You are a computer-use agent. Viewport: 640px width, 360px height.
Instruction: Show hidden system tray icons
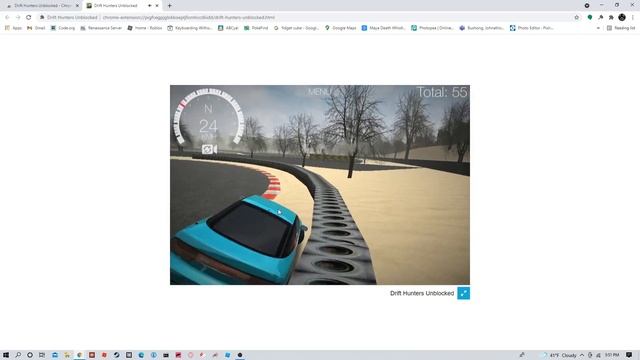click(582, 355)
